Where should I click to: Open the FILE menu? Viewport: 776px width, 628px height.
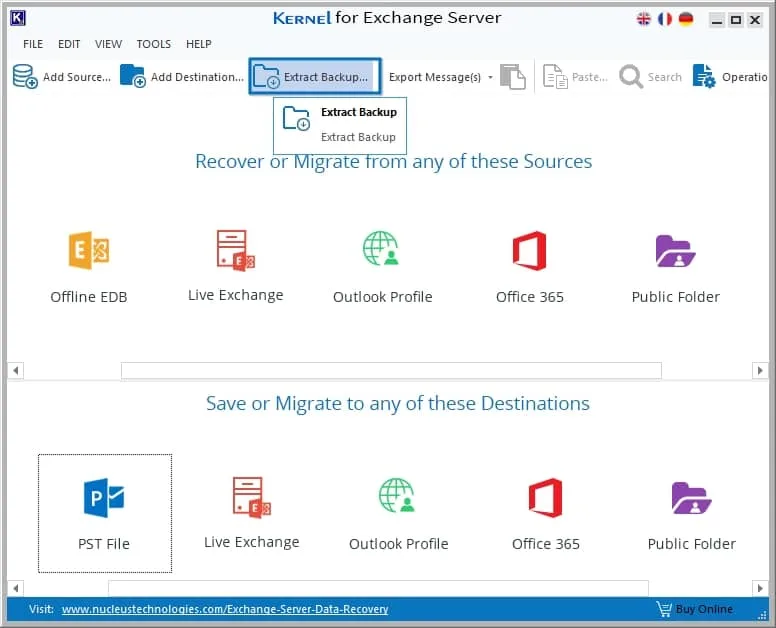pos(33,44)
